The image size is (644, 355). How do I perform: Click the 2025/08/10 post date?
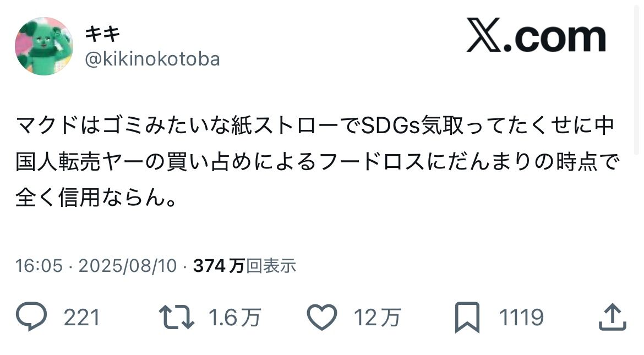(x=127, y=266)
